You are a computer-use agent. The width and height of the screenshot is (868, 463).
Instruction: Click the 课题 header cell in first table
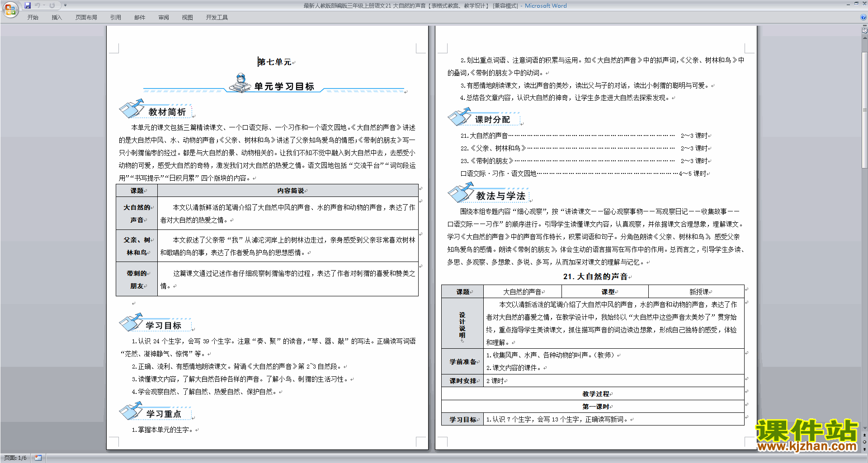137,191
